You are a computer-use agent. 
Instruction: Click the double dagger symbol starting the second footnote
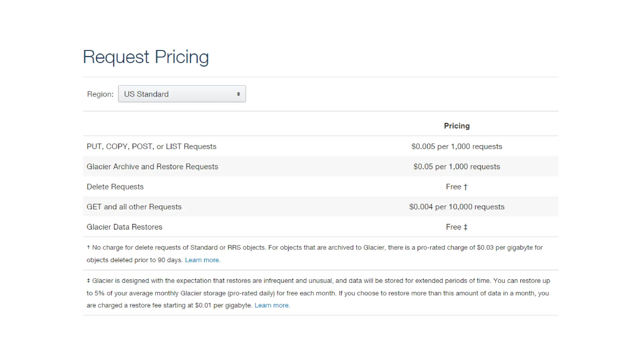(88, 281)
